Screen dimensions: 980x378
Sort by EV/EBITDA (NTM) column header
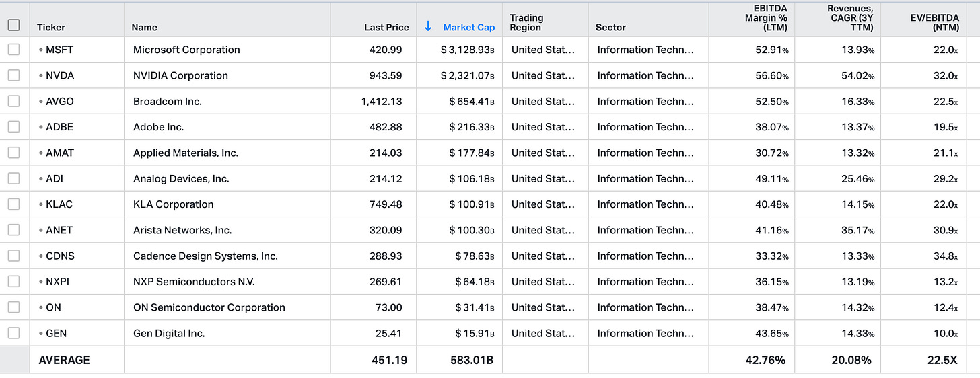[934, 22]
